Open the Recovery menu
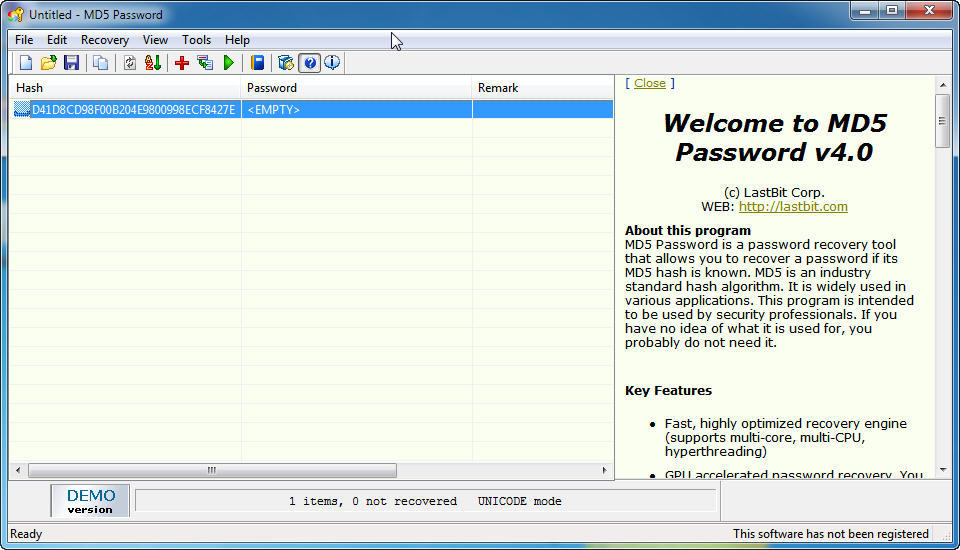 (x=105, y=40)
